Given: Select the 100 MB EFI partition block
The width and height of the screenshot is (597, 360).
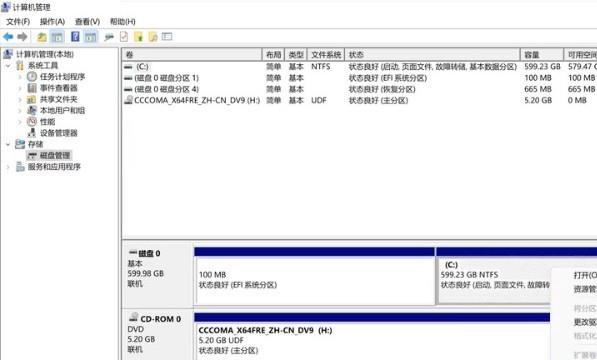Looking at the screenshot, I should pyautogui.click(x=314, y=276).
